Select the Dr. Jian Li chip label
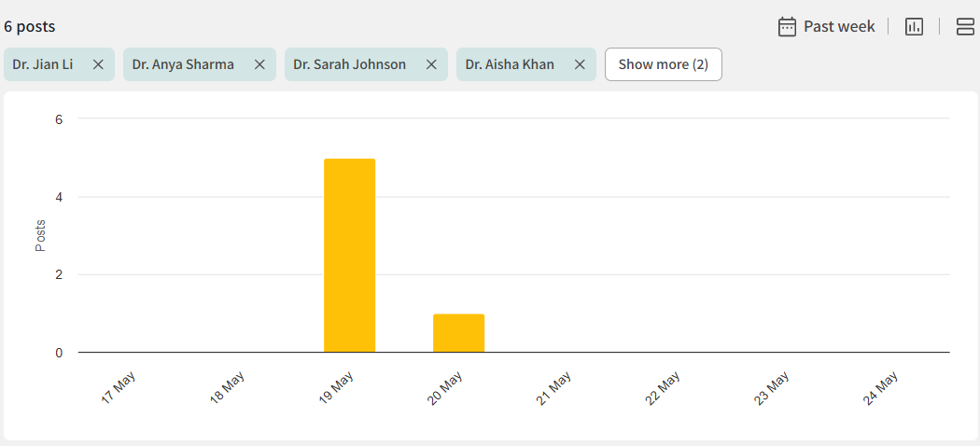The width and height of the screenshot is (980, 446). click(43, 64)
